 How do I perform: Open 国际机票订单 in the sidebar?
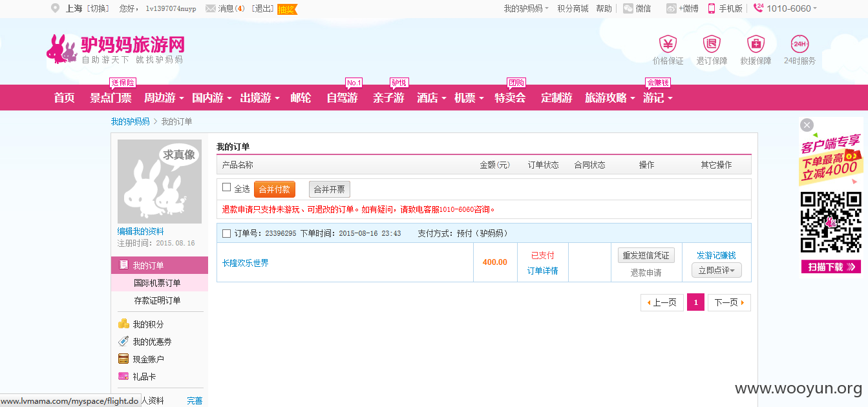click(x=157, y=283)
